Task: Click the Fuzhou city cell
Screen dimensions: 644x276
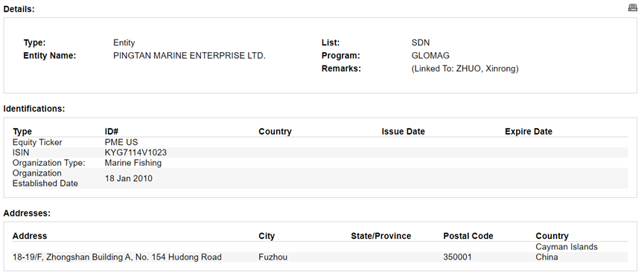Action: pyautogui.click(x=272, y=257)
